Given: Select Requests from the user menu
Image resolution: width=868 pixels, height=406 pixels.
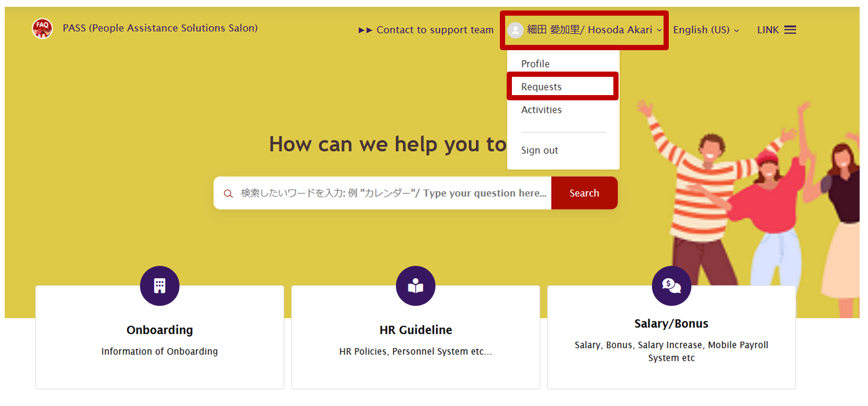Looking at the screenshot, I should (x=541, y=87).
